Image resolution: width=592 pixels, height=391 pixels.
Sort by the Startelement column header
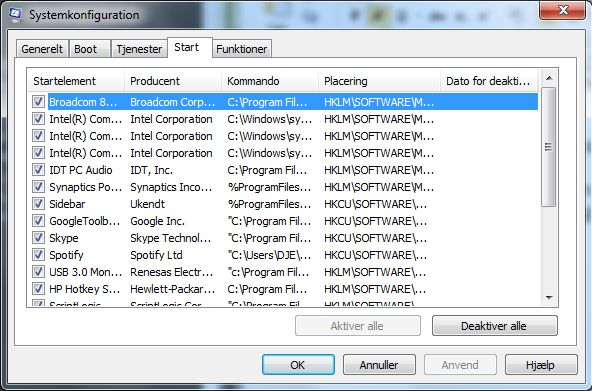[76, 81]
